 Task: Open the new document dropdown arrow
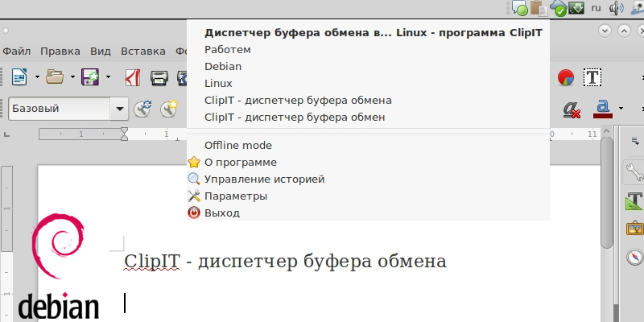(37, 76)
